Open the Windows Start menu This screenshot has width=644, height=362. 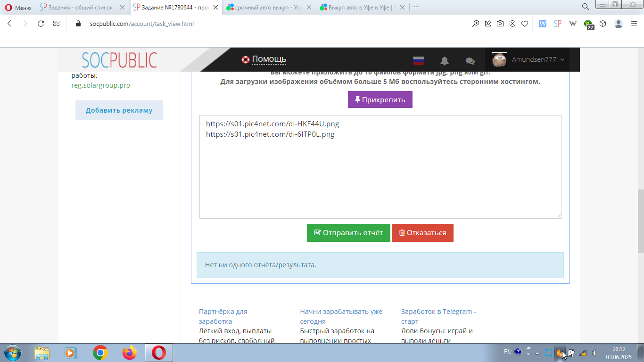tap(12, 353)
